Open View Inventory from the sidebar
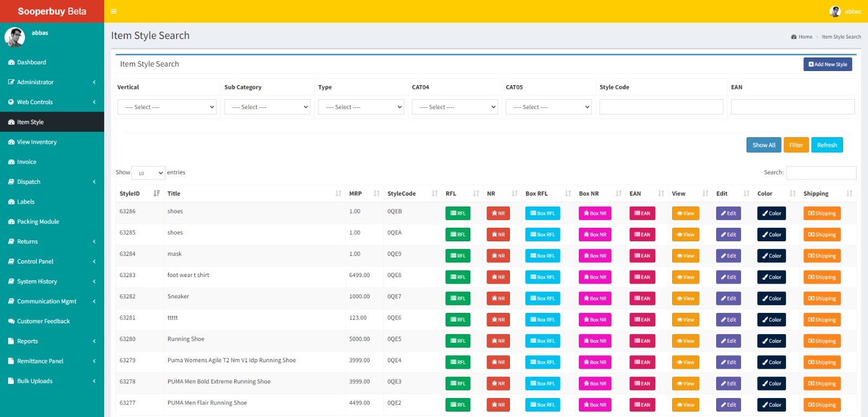Image resolution: width=868 pixels, height=417 pixels. click(37, 142)
